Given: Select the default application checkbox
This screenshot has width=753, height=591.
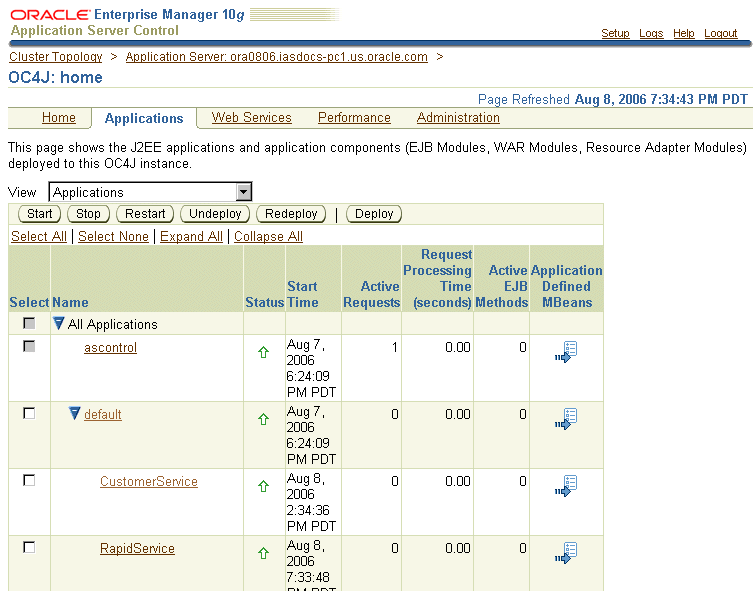Looking at the screenshot, I should pyautogui.click(x=29, y=413).
